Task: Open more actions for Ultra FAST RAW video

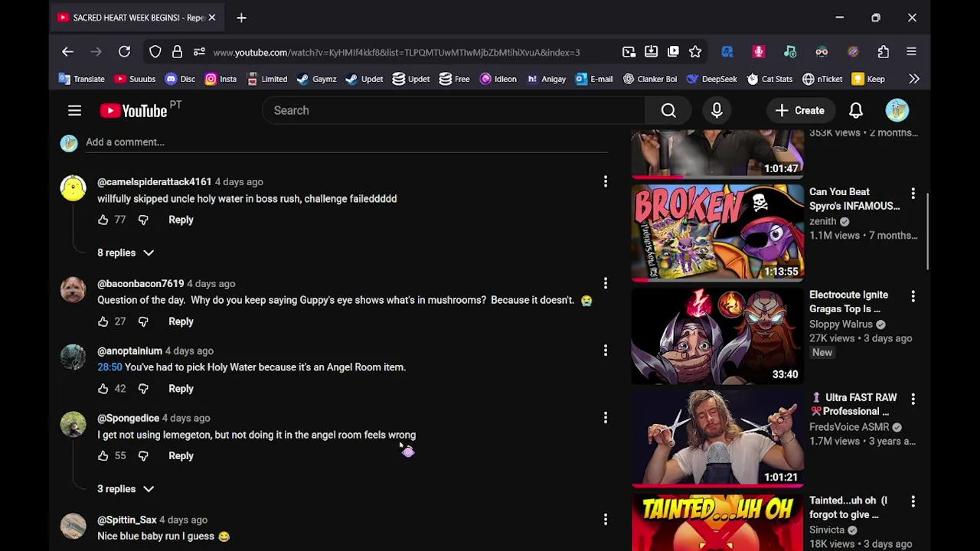Action: (x=913, y=399)
